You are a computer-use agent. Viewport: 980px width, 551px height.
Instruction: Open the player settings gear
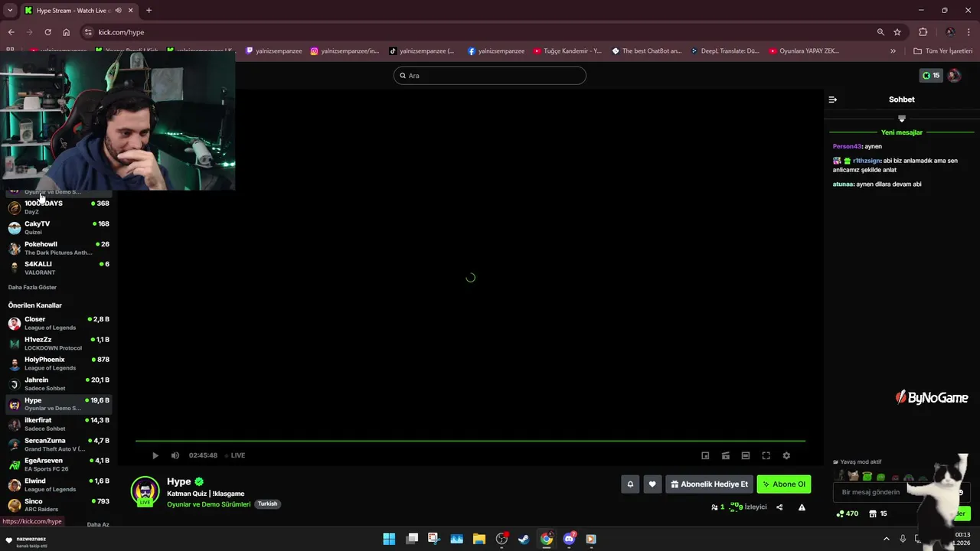(786, 455)
